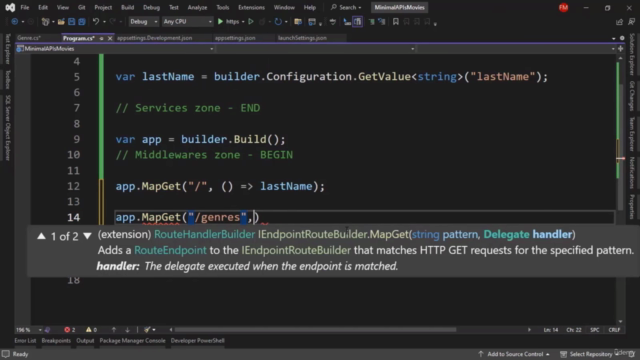Click the file browser icon after Hot Reload
640x360 pixels.
pyautogui.click(x=298, y=22)
